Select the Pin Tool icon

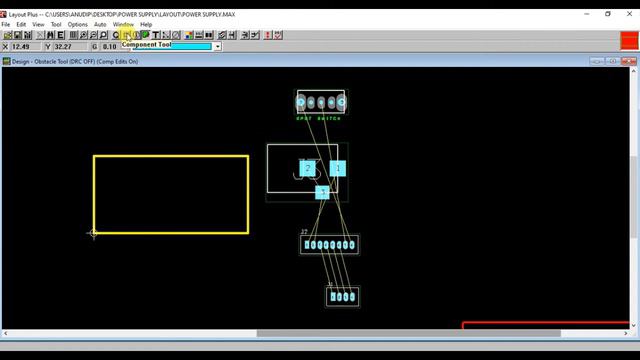(x=136, y=36)
